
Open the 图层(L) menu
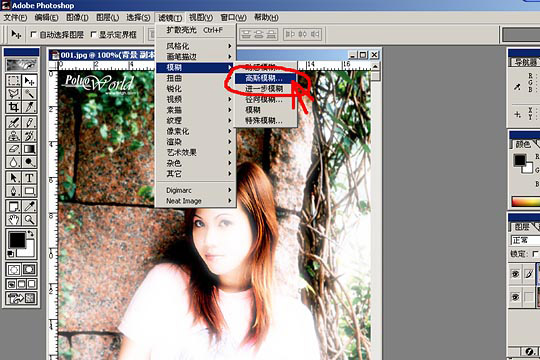click(107, 17)
